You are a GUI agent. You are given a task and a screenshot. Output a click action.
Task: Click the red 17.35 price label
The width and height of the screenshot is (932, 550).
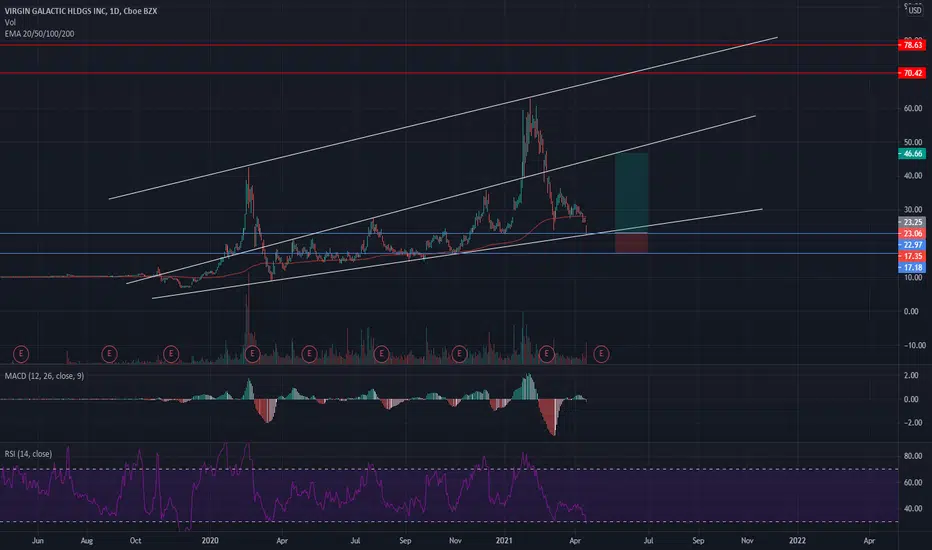click(912, 256)
